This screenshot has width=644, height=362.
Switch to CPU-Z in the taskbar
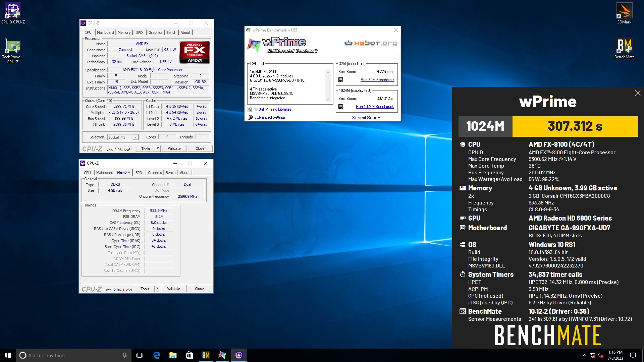click(x=239, y=355)
